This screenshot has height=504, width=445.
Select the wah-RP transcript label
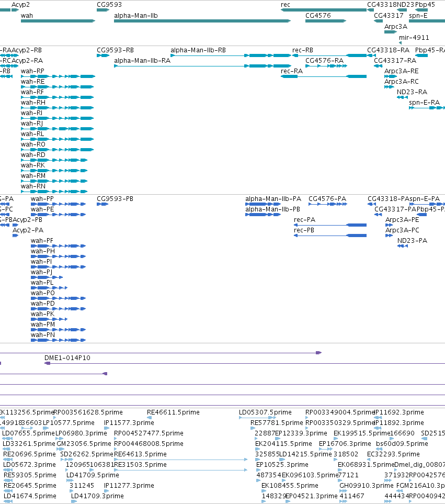(x=32, y=71)
